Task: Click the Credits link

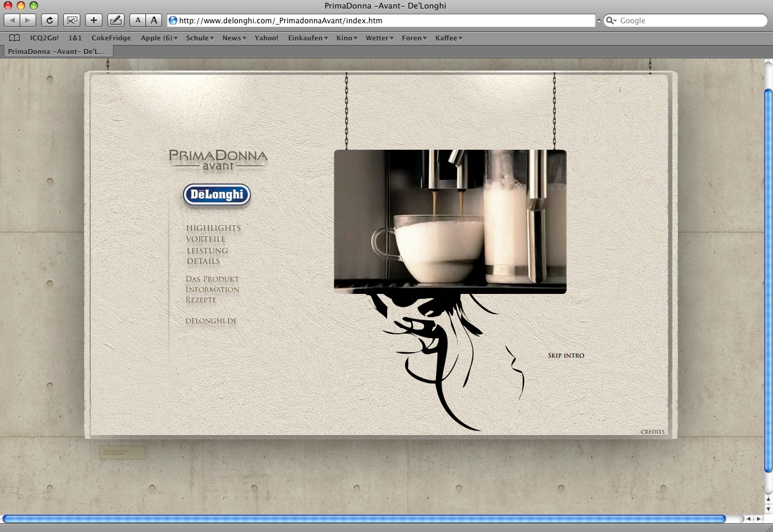Action: click(652, 432)
